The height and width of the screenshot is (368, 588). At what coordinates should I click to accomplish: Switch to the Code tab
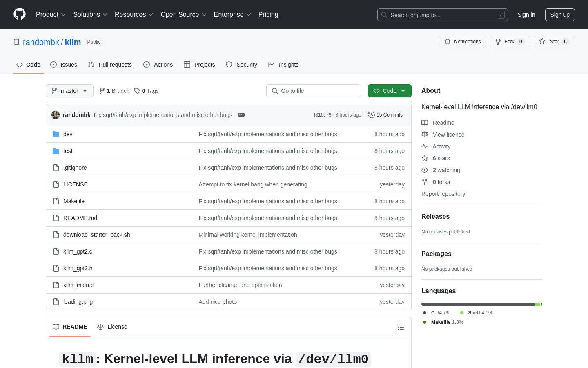coord(29,65)
